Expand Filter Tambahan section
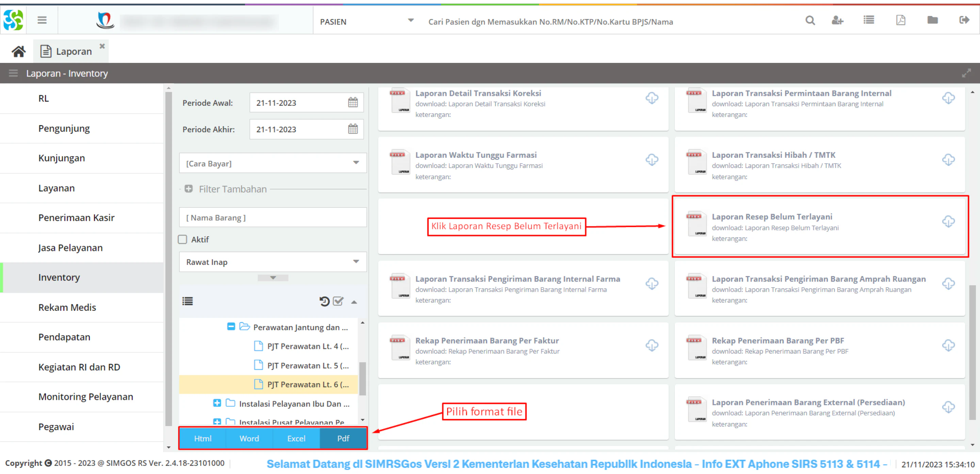This screenshot has height=474, width=980. click(x=188, y=189)
